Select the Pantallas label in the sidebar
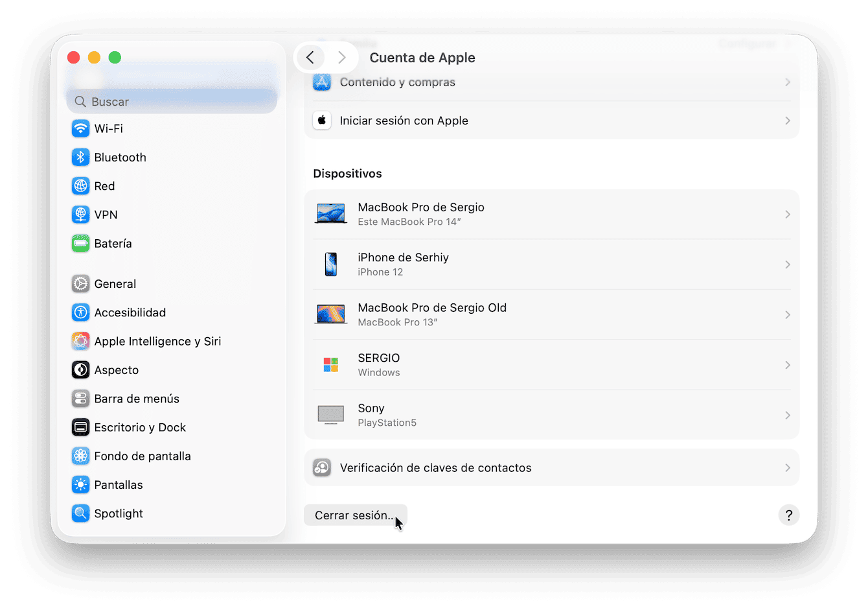This screenshot has height=610, width=868. point(119,484)
